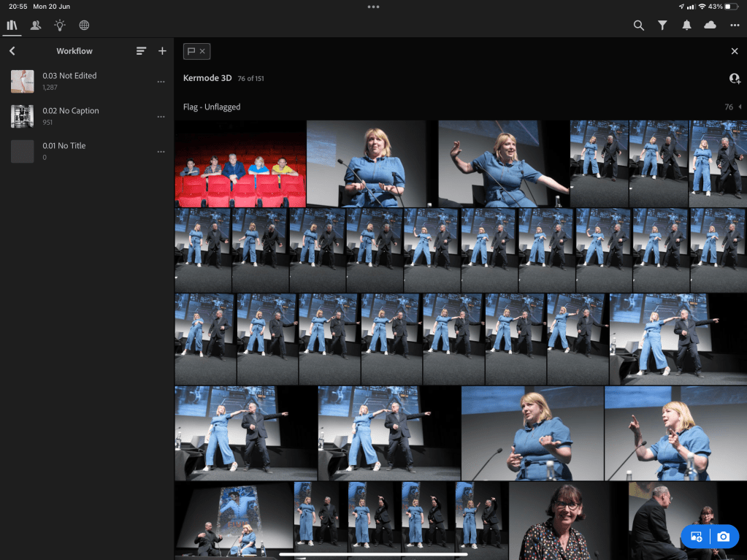Open the Discover globe icon
The width and height of the screenshot is (747, 560).
pos(84,26)
